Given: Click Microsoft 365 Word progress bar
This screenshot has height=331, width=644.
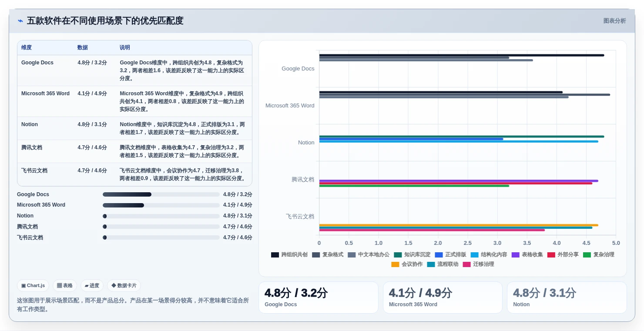Looking at the screenshot, I should point(161,205).
